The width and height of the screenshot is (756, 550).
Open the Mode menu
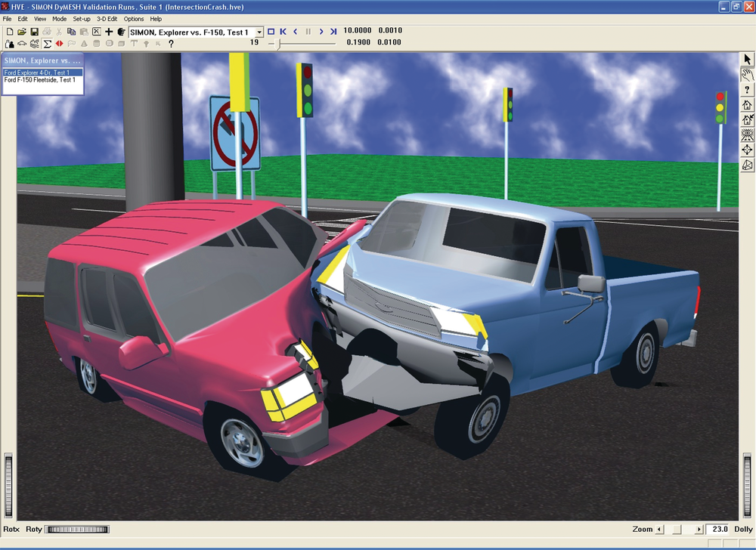coord(59,18)
